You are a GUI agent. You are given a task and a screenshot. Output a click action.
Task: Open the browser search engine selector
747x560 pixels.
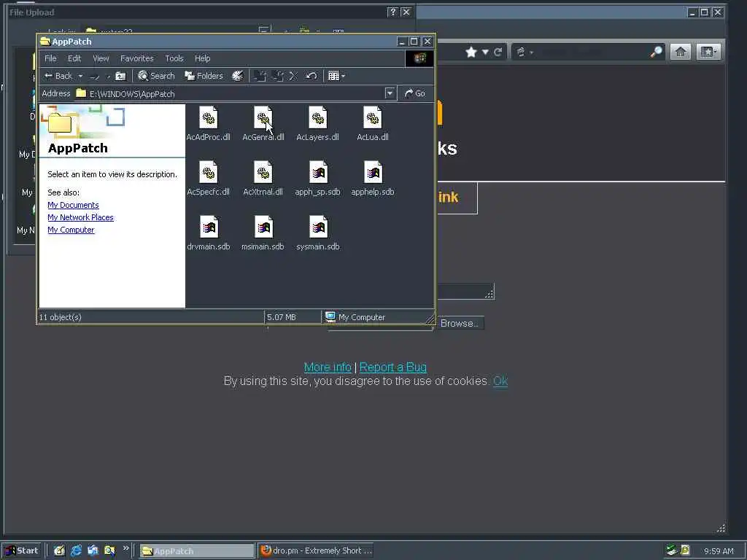click(524, 52)
